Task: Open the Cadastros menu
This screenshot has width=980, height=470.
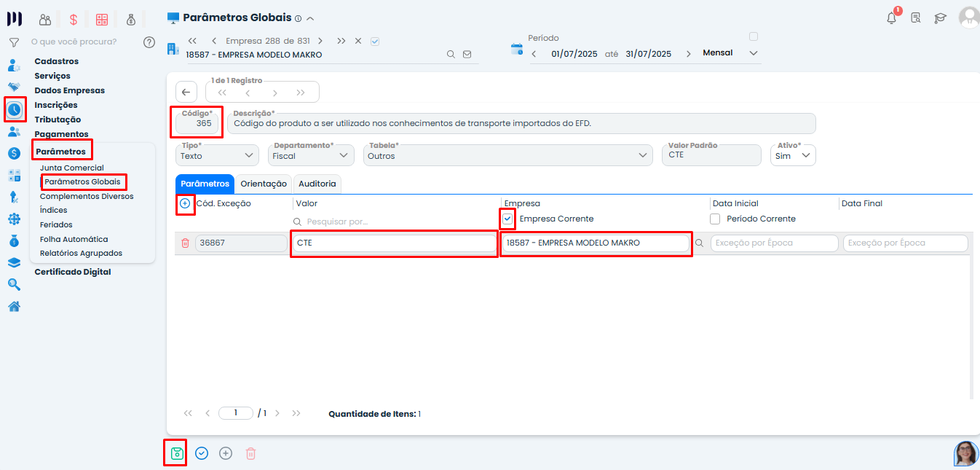Action: click(x=57, y=61)
